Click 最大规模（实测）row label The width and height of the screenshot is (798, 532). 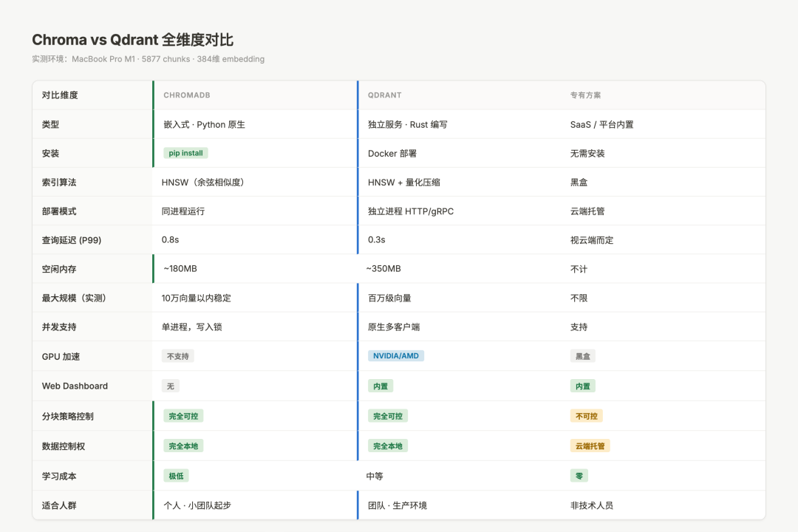75,298
